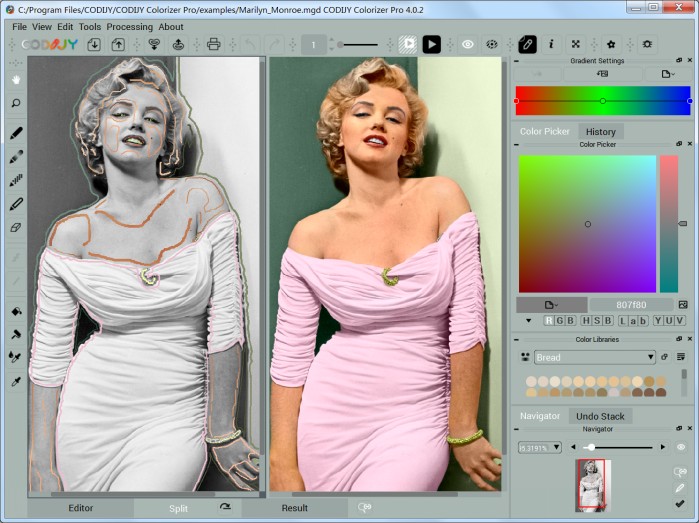Viewport: 699px width, 523px height.
Task: Select the paint bucket Repaint tool
Action: tap(16, 311)
